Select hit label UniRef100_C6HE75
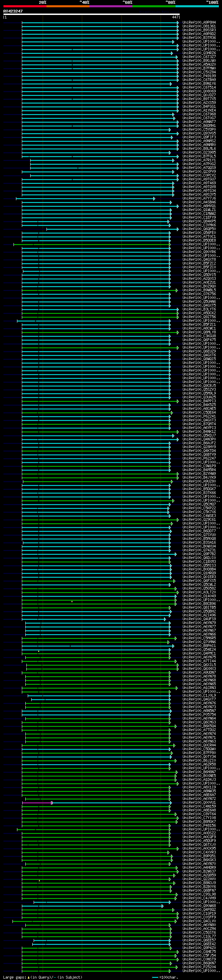The width and height of the screenshot is (222, 980). [x=199, y=952]
